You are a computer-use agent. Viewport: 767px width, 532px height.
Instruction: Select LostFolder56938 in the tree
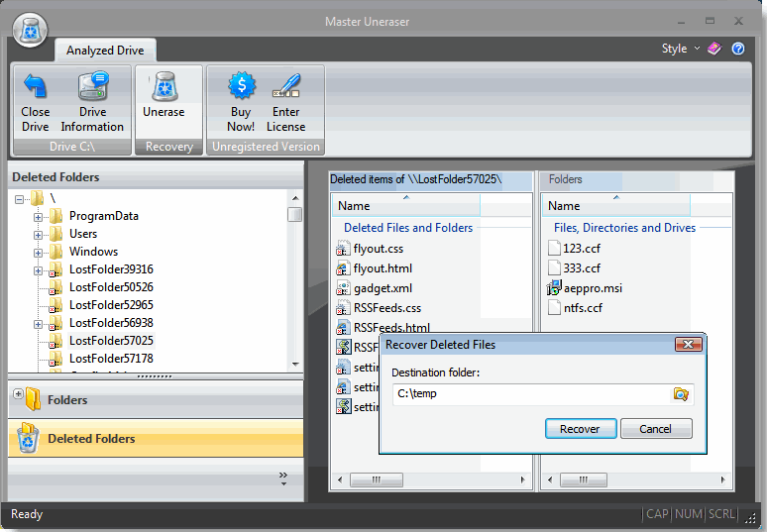[x=111, y=323]
